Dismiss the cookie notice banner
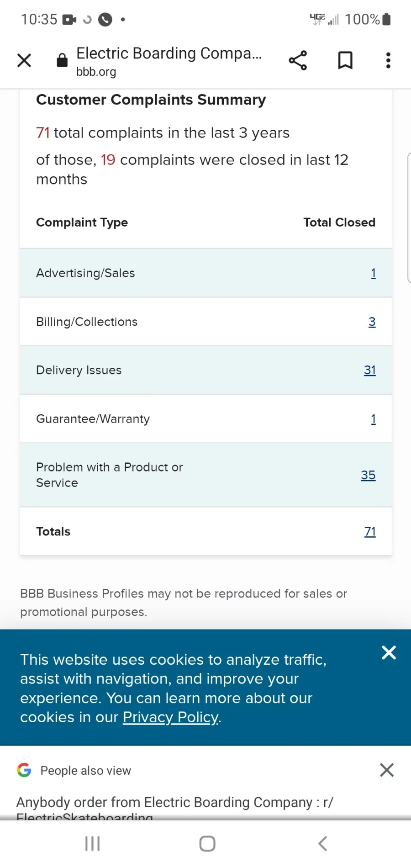 coord(389,652)
